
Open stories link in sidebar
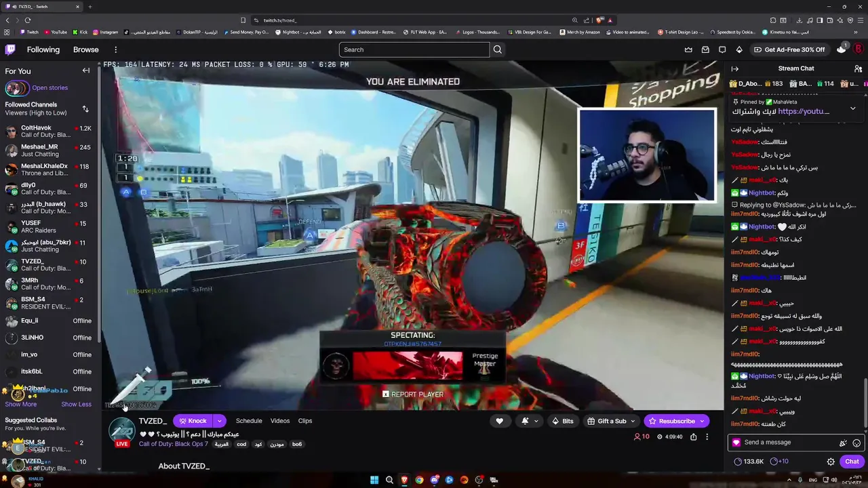[x=50, y=87]
